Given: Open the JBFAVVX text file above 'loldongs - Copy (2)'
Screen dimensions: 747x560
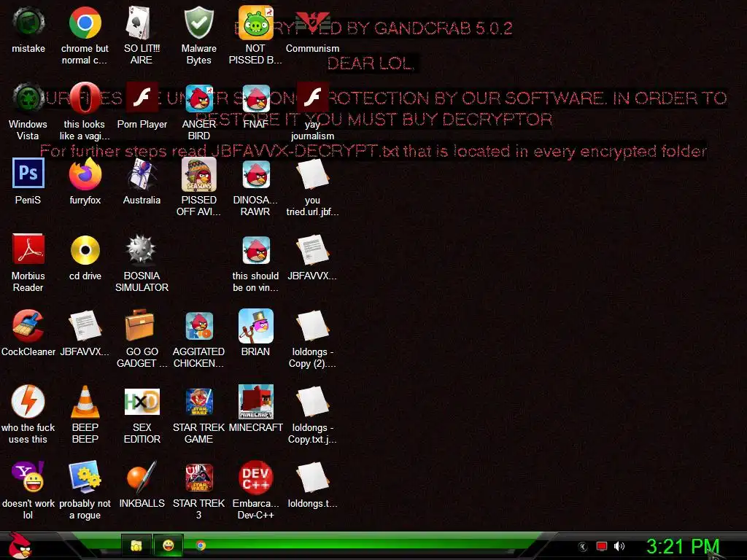Looking at the screenshot, I should click(312, 250).
